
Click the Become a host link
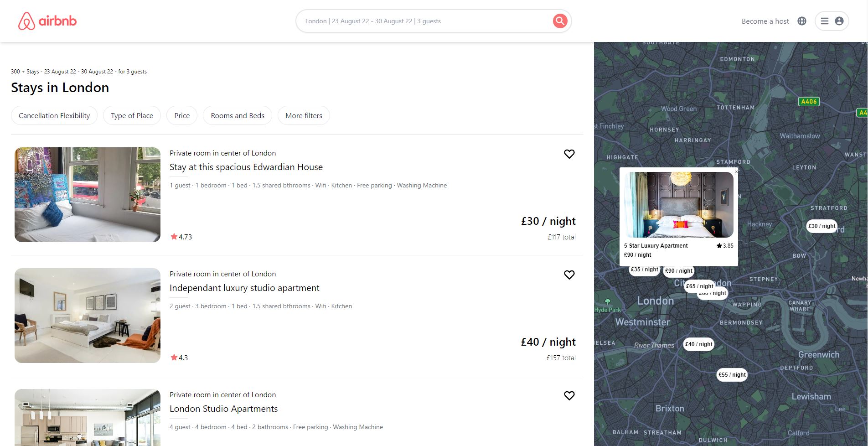coord(765,21)
